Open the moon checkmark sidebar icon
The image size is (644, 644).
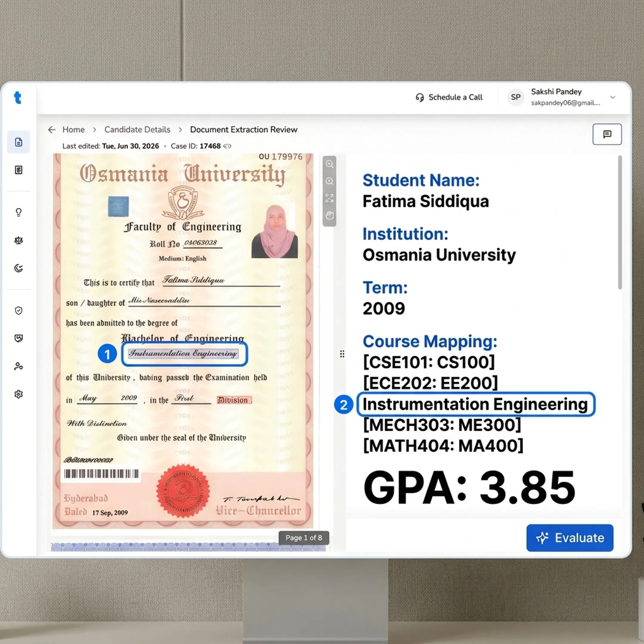pyautogui.click(x=19, y=268)
